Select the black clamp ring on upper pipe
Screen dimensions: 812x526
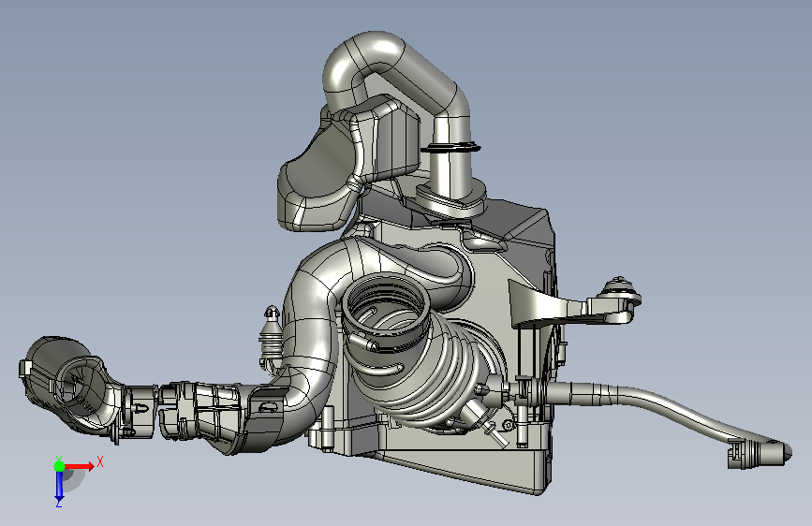pyautogui.click(x=450, y=148)
